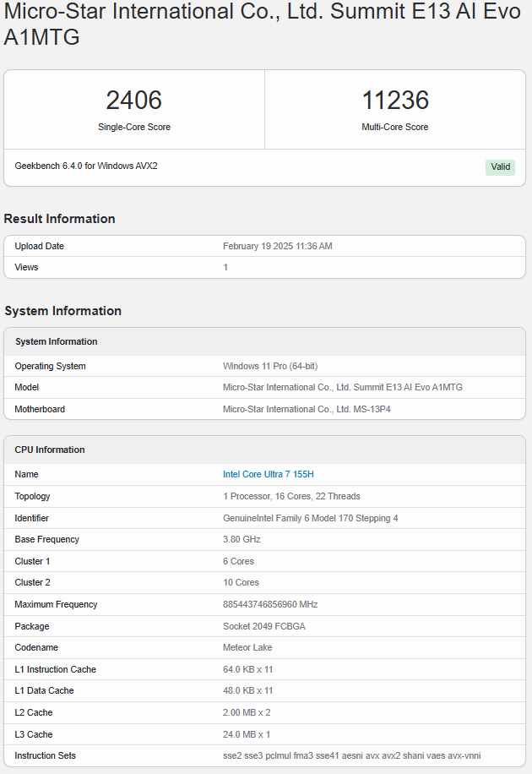Select the 48.0 KB x 11 value
Image resolution: width=532 pixels, height=774 pixels.
coord(247,691)
